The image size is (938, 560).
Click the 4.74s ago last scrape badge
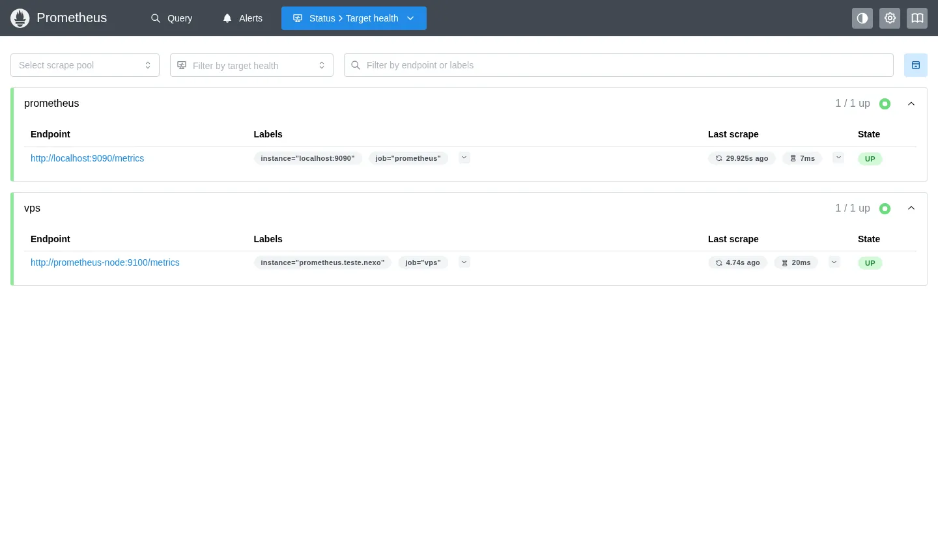pos(738,262)
